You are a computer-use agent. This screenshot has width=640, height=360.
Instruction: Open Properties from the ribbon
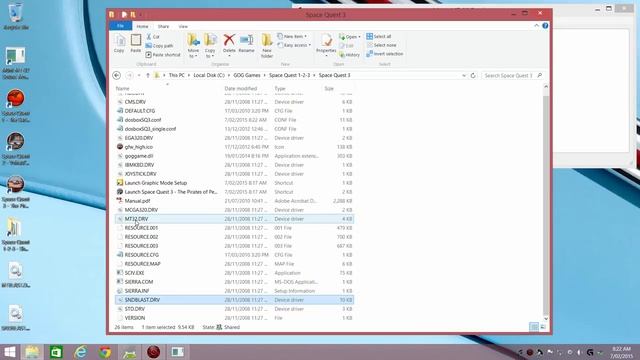(x=326, y=45)
